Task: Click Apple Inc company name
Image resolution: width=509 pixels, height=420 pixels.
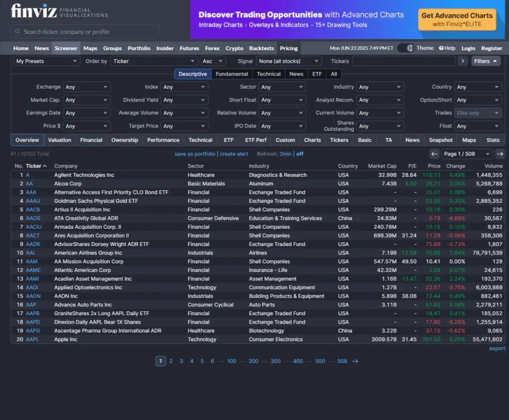Action: (66, 339)
